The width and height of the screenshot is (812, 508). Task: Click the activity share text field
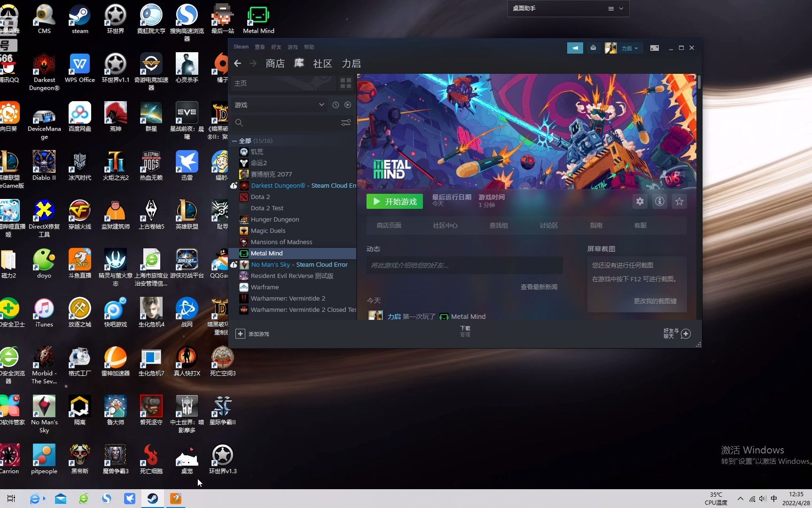(x=464, y=265)
